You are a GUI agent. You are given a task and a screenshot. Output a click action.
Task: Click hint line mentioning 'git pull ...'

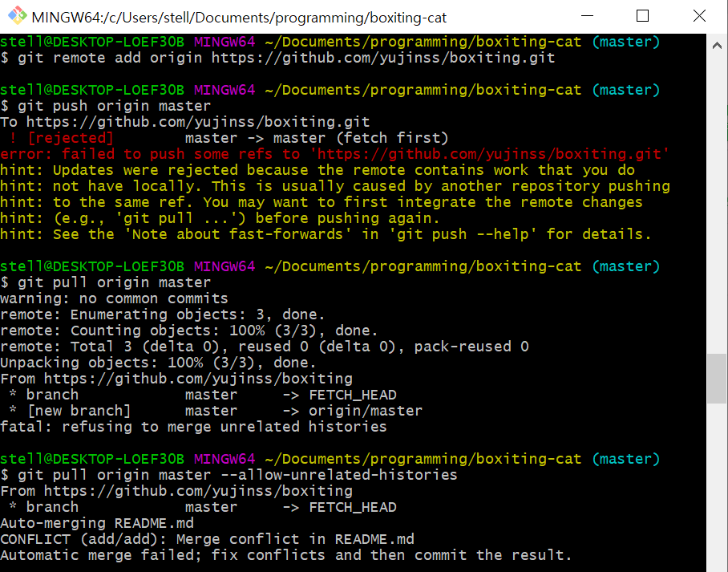click(x=220, y=218)
